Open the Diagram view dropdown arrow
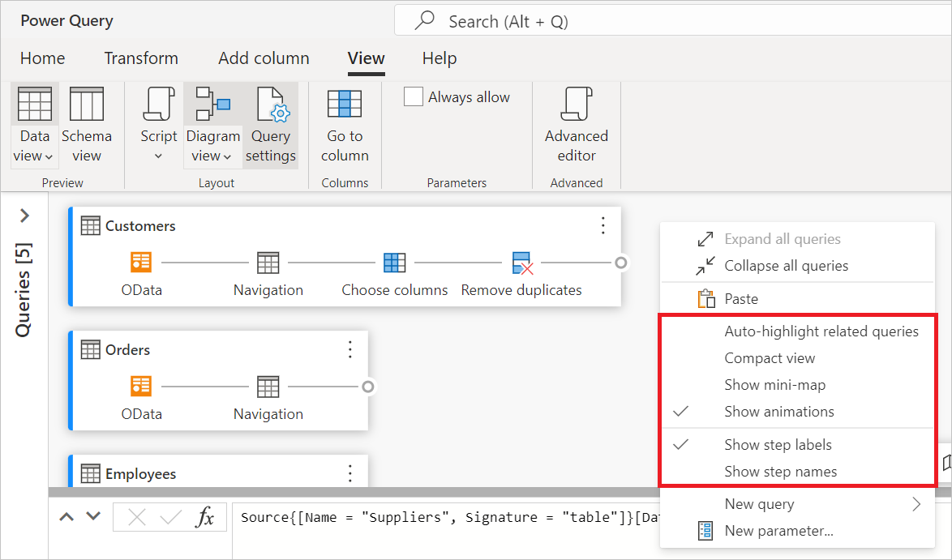 227,157
